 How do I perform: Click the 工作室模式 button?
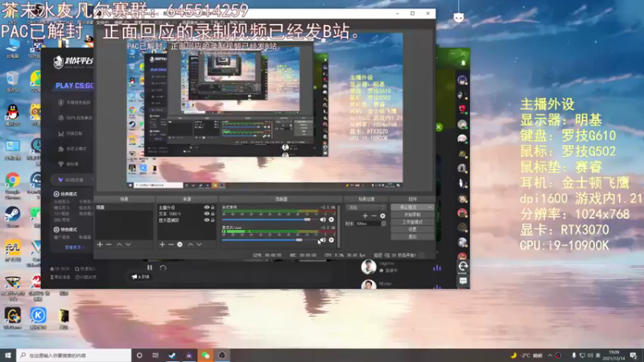coord(412,222)
